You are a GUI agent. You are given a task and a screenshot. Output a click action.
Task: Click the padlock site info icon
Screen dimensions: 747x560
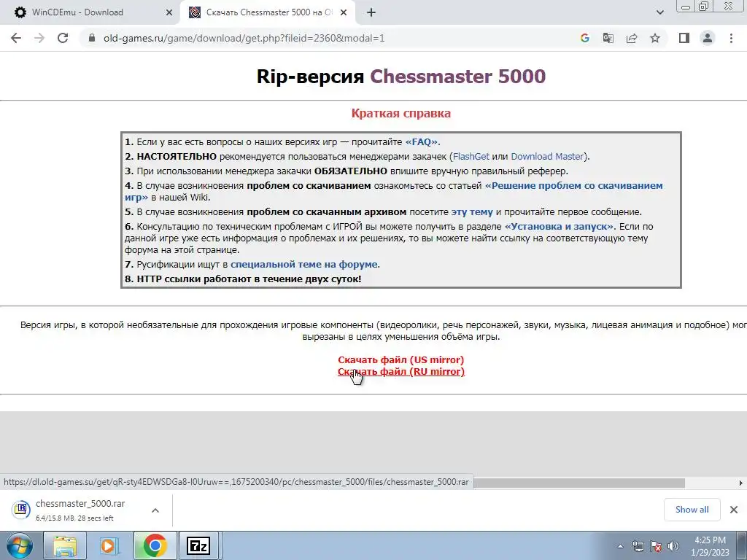point(92,38)
